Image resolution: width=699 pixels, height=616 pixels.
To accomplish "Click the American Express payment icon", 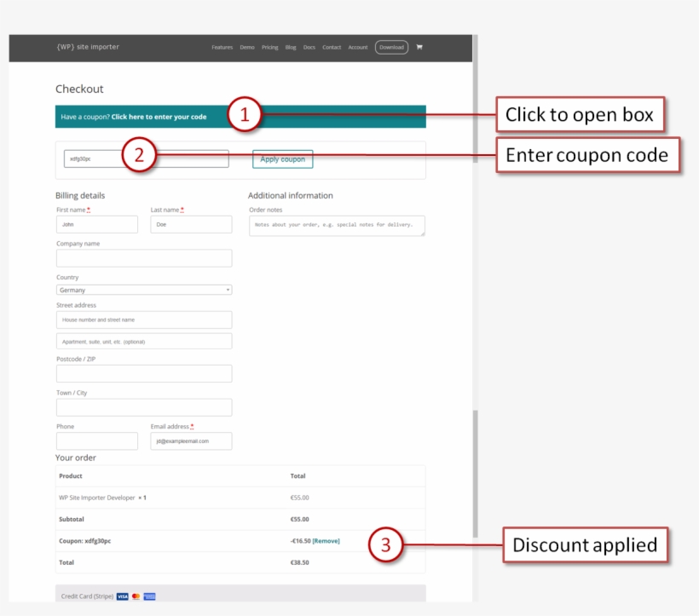I will pos(149,596).
